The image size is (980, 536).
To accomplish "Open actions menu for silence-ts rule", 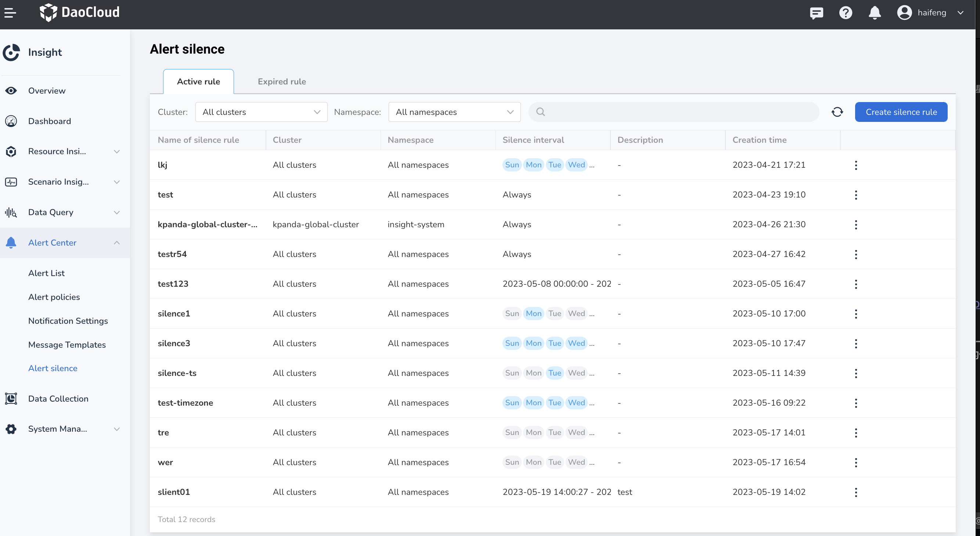I will (855, 373).
